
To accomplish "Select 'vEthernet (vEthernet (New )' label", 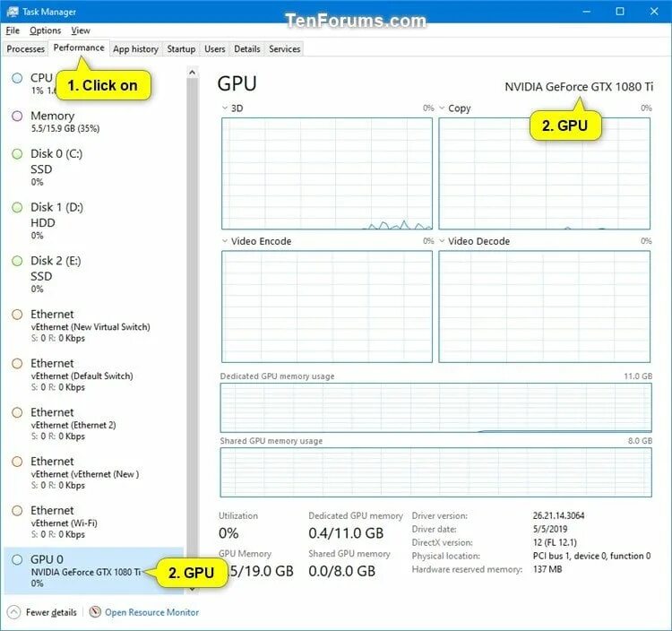I will [x=85, y=474].
